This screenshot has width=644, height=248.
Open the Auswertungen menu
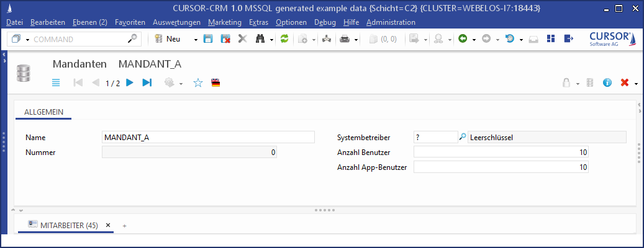pyautogui.click(x=176, y=22)
